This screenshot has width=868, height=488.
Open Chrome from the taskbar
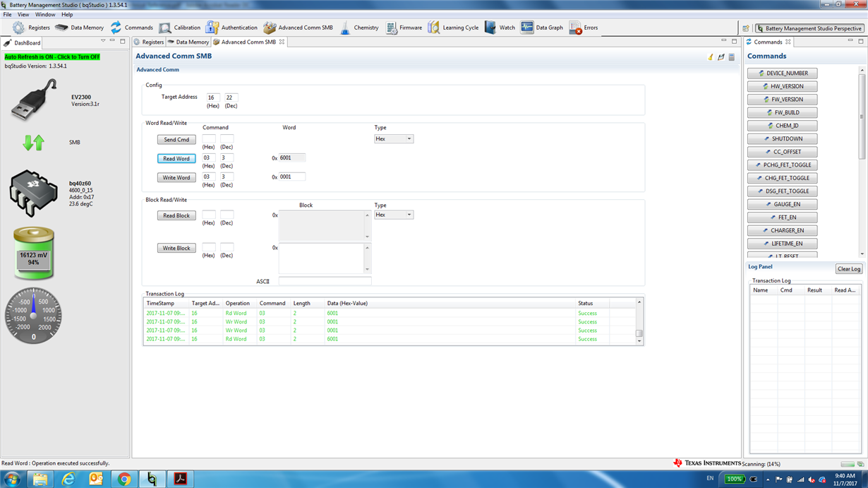point(124,480)
